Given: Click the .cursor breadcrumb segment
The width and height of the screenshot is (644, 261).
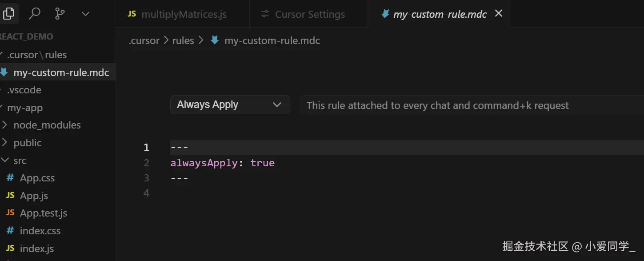Looking at the screenshot, I should tap(144, 41).
